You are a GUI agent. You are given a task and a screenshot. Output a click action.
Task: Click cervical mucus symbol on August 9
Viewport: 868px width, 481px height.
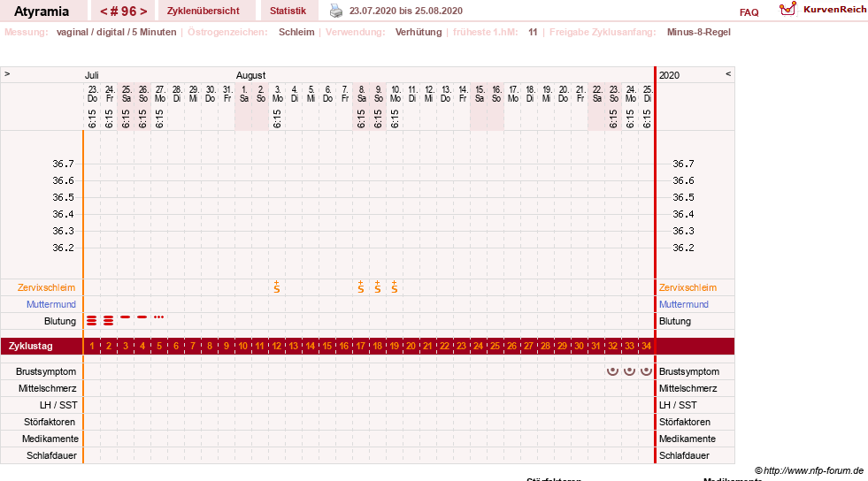(378, 287)
